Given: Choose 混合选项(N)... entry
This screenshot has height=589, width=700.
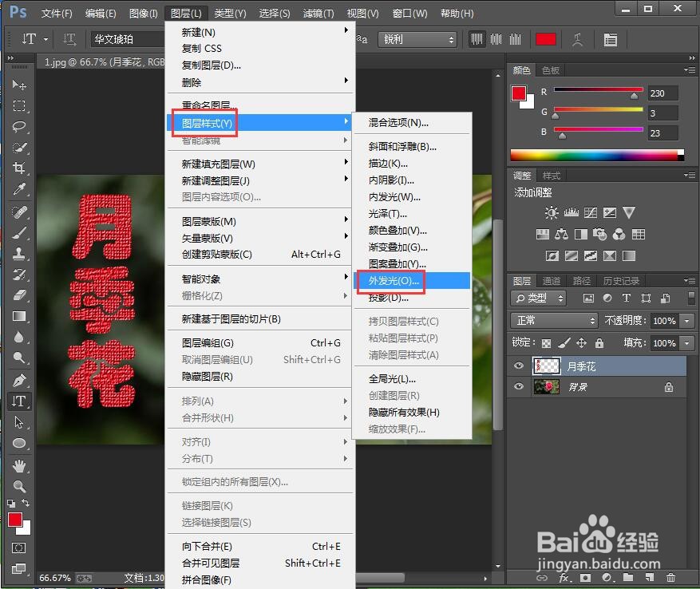Looking at the screenshot, I should point(412,122).
